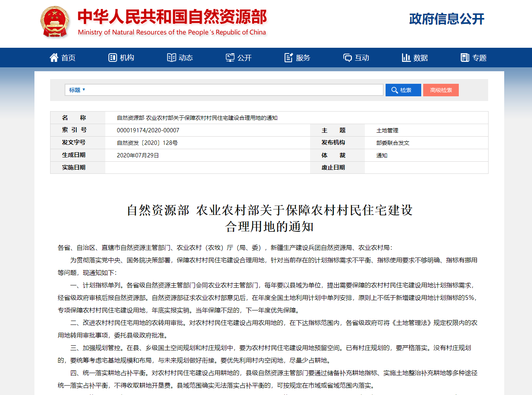Open the 专题 navigation item

coord(473,58)
